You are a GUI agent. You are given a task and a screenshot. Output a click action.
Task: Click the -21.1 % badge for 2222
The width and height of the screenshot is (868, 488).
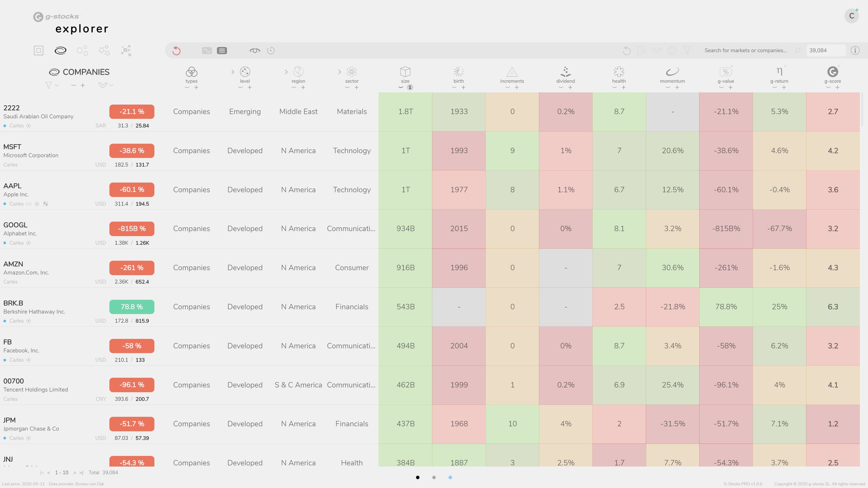point(132,112)
